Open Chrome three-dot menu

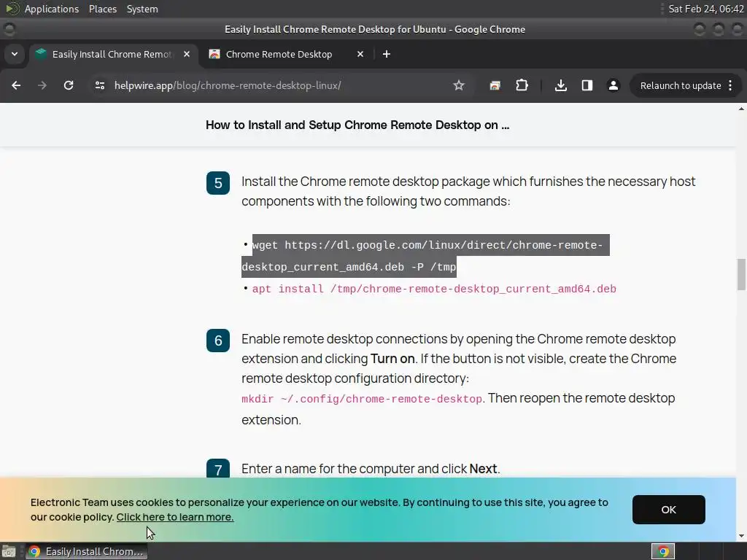tap(731, 85)
